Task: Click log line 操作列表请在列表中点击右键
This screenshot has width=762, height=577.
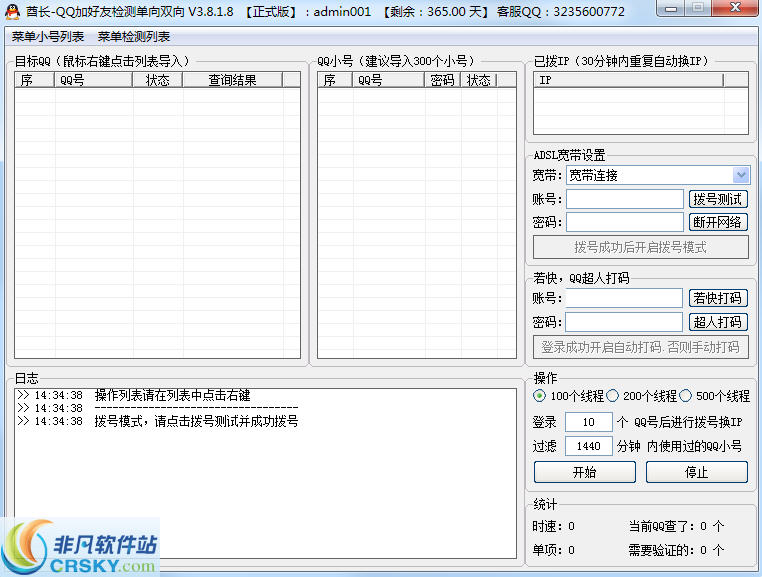Action: tap(173, 395)
